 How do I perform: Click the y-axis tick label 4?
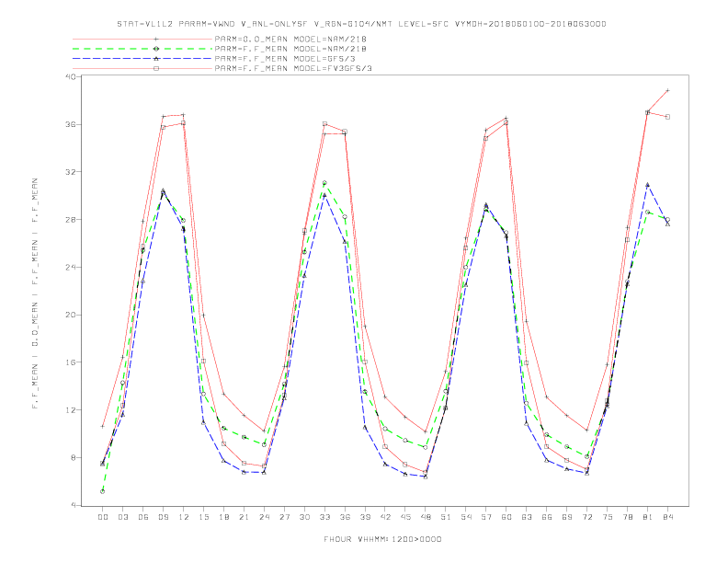74,505
